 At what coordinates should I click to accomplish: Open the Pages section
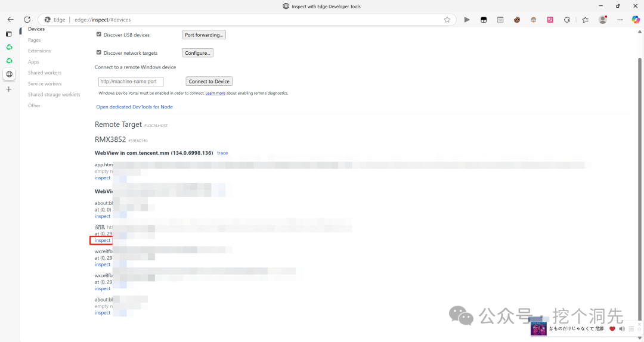pos(34,41)
